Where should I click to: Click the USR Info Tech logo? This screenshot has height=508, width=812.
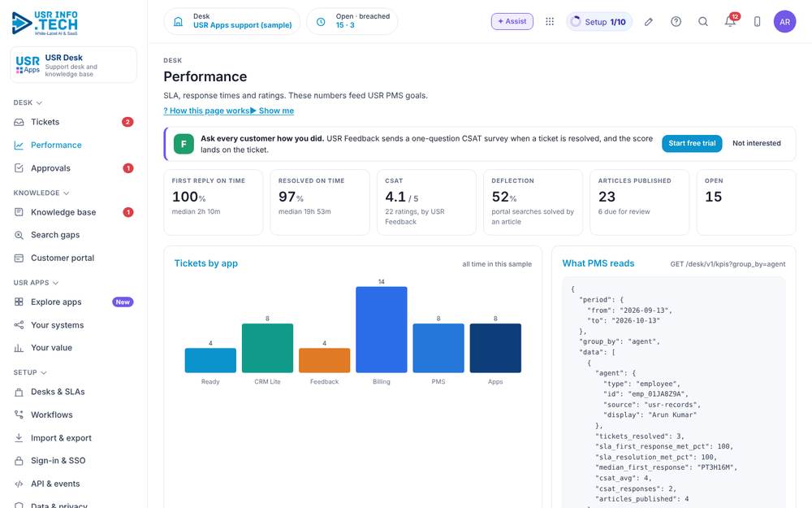(45, 23)
